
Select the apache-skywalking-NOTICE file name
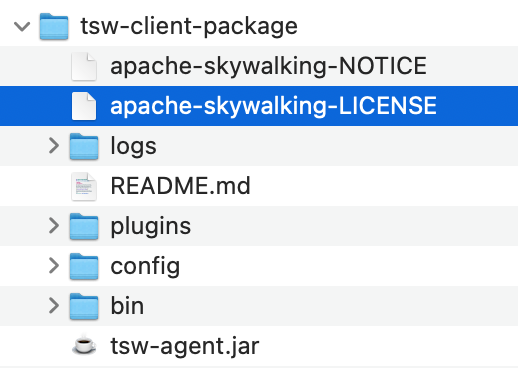tap(268, 66)
